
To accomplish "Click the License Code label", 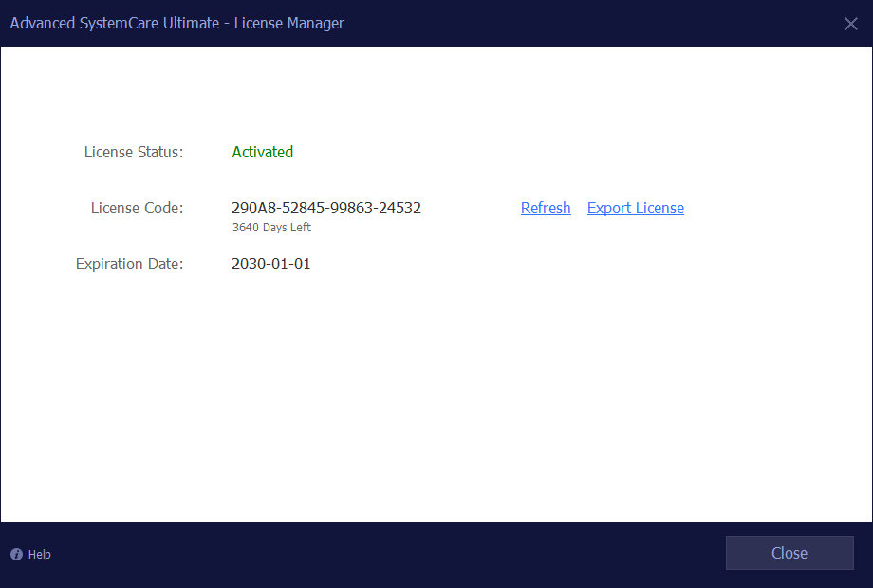I will pos(137,208).
